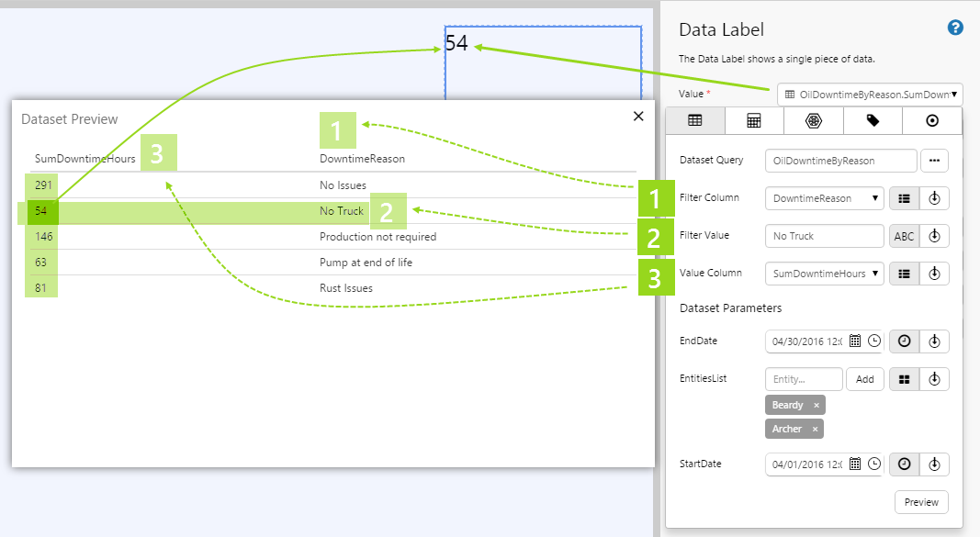Switch to the dataset table tab
The height and width of the screenshot is (537, 980).
694,120
